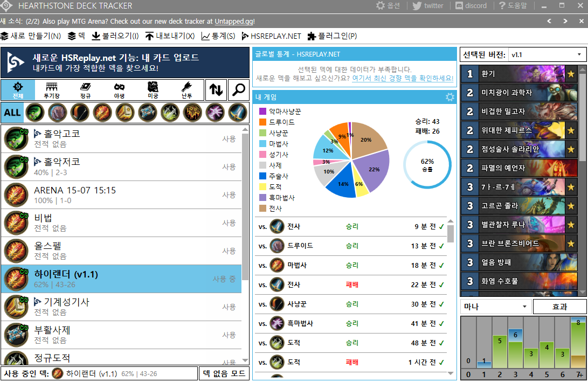Filter decks by Mage class icon
This screenshot has width=588, height=382.
(102, 113)
